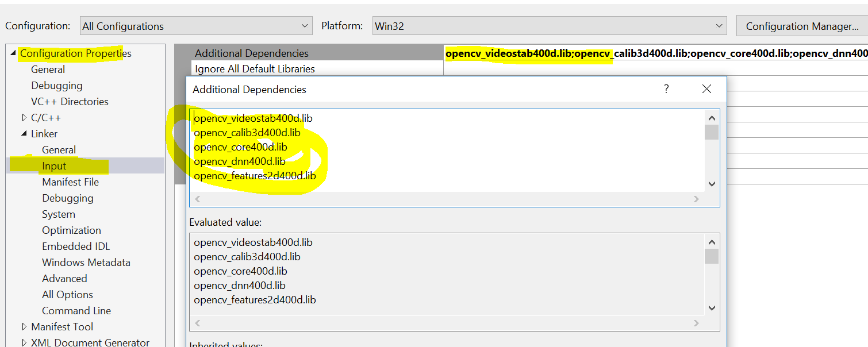868x347 pixels.
Task: Open Optimization page under Linker
Action: (71, 230)
